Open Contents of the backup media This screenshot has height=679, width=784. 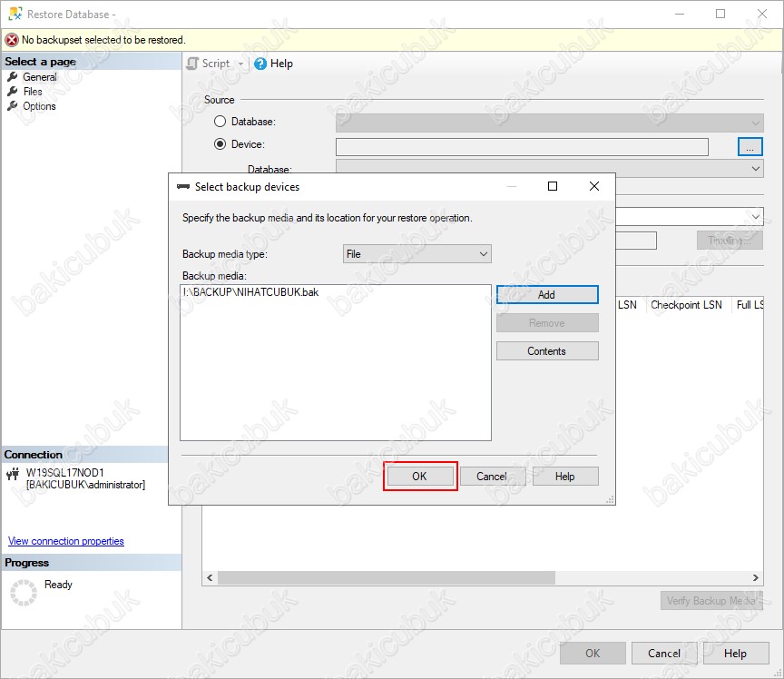pos(547,350)
